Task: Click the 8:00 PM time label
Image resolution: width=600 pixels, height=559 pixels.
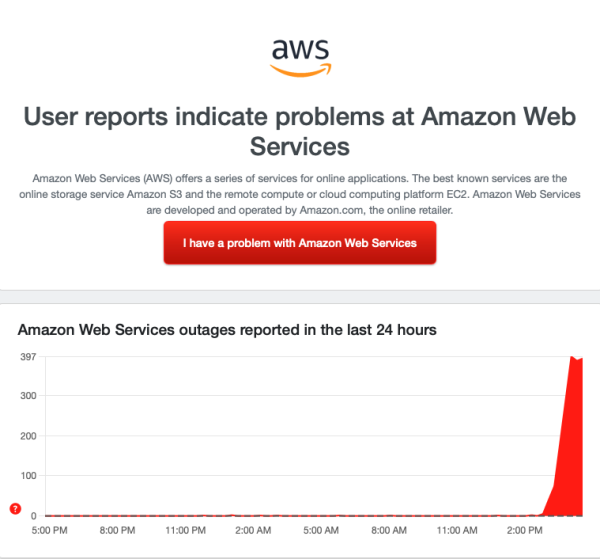Action: pos(120,529)
